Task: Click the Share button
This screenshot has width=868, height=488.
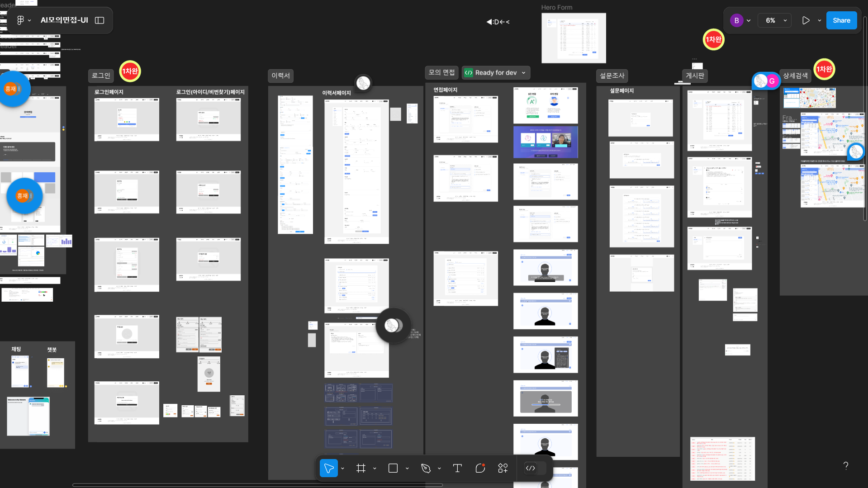Action: pyautogui.click(x=841, y=20)
